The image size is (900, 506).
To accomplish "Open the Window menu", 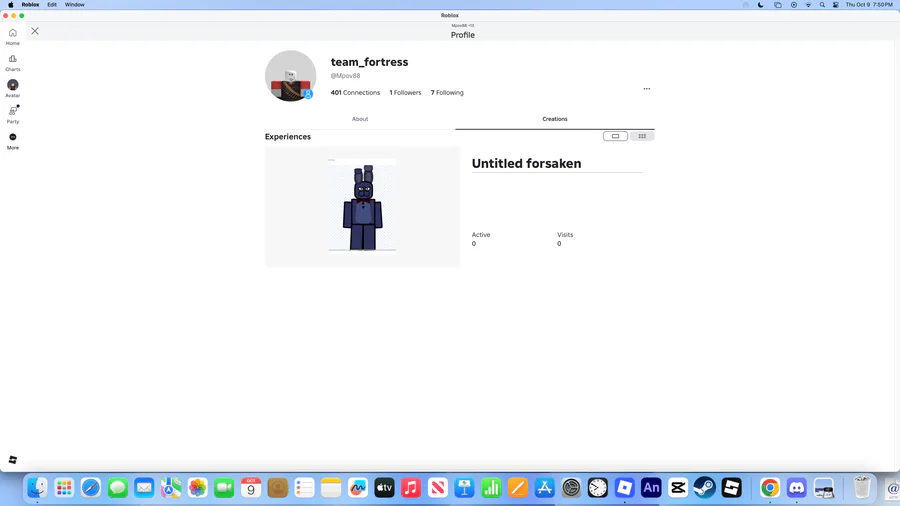I will (x=75, y=5).
